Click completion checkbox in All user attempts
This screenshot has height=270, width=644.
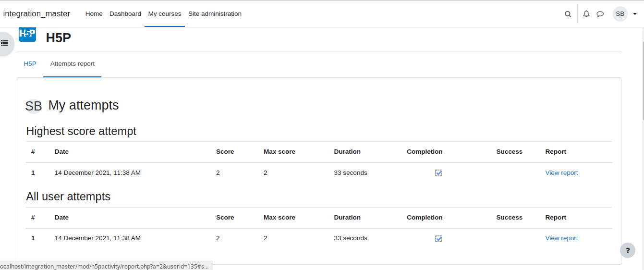(x=438, y=239)
